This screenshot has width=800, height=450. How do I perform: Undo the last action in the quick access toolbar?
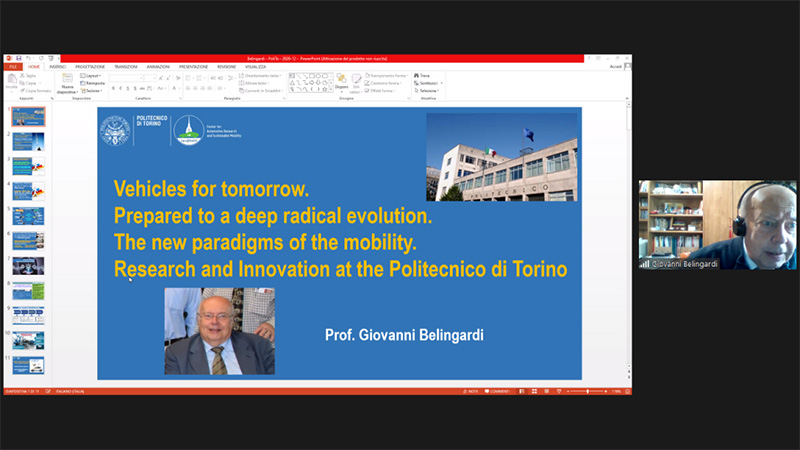tap(29, 58)
